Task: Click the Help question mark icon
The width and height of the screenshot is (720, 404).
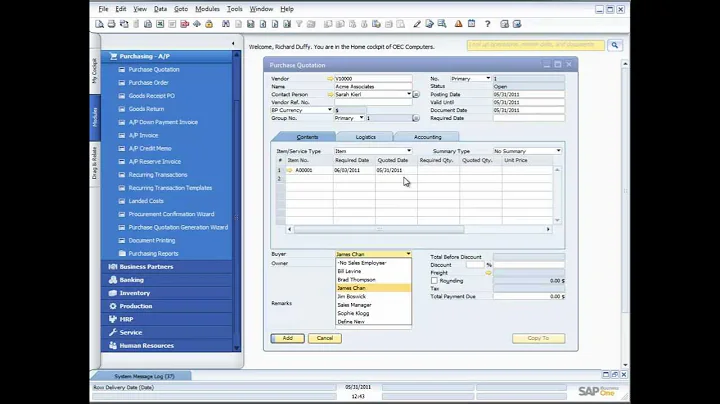Action: tap(488, 24)
